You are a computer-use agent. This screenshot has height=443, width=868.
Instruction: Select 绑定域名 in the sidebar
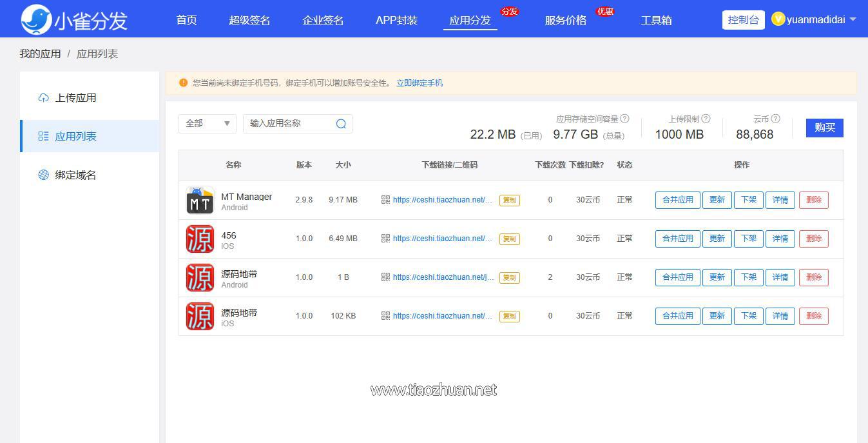point(75,175)
